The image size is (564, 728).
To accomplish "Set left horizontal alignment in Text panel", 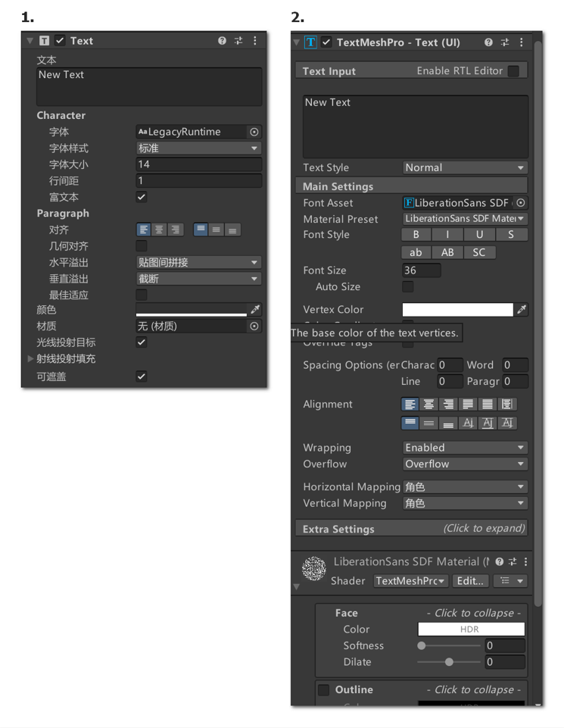I will click(x=144, y=230).
